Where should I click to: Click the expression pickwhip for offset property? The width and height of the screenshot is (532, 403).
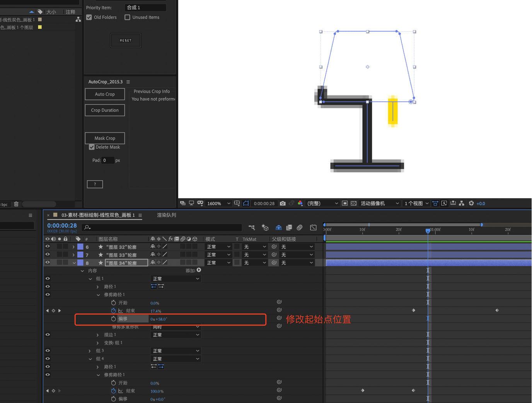(x=279, y=318)
